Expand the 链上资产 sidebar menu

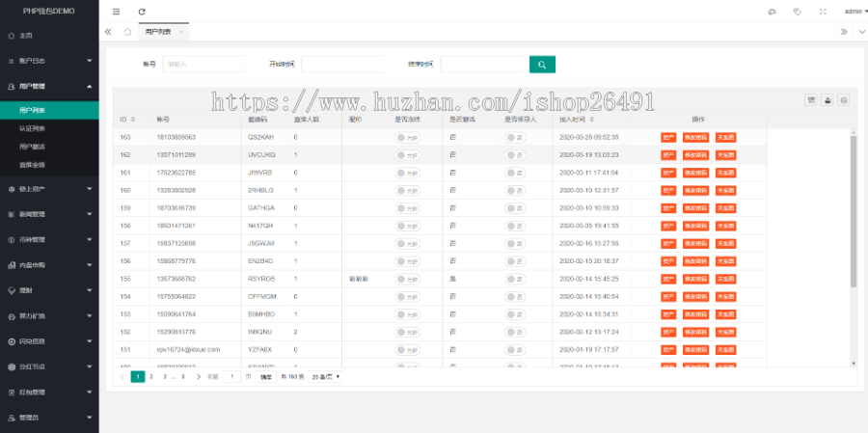(x=48, y=188)
